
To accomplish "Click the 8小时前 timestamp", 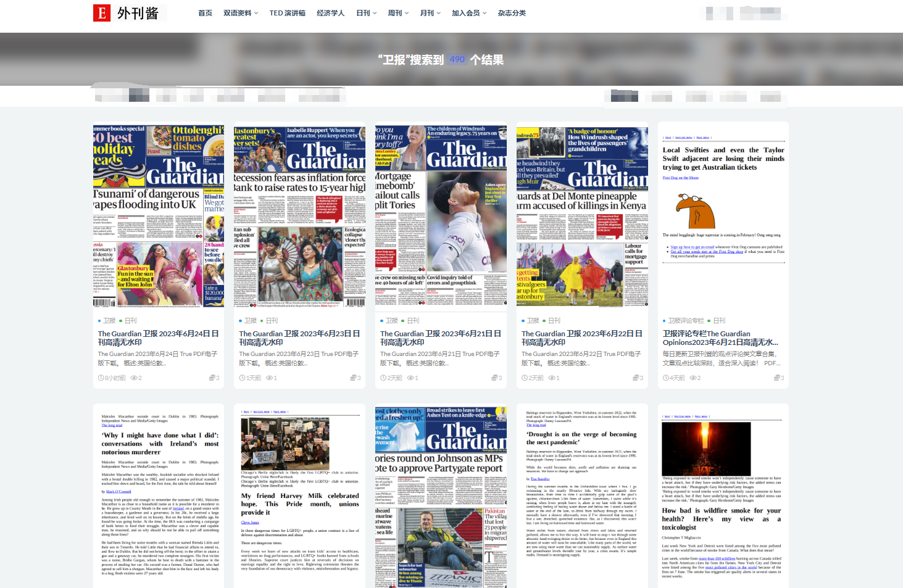I will 115,378.
